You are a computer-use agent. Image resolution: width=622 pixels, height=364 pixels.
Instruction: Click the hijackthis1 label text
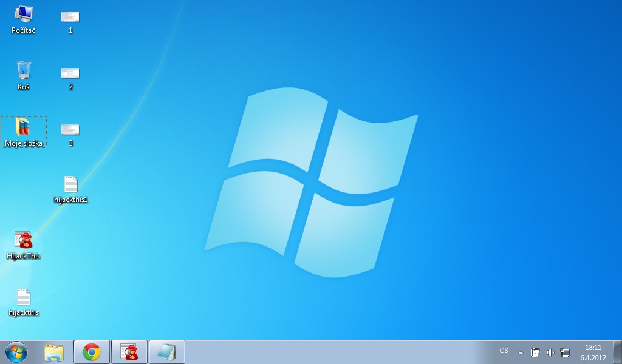coord(70,200)
